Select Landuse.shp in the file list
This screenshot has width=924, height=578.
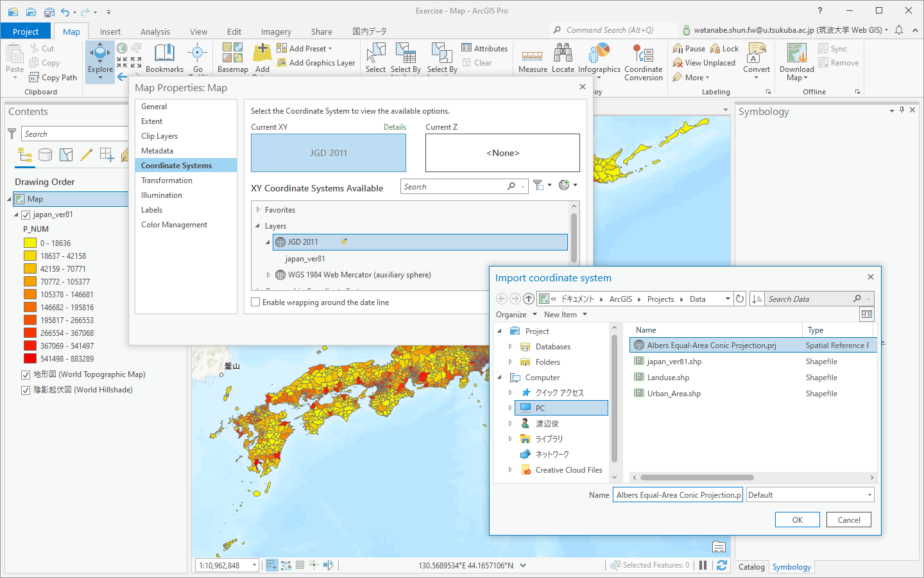(x=668, y=378)
